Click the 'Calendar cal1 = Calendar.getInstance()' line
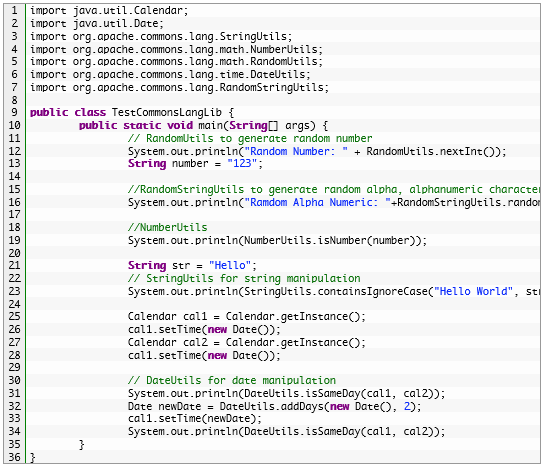Screen dimensions: 545x468 tap(246, 316)
